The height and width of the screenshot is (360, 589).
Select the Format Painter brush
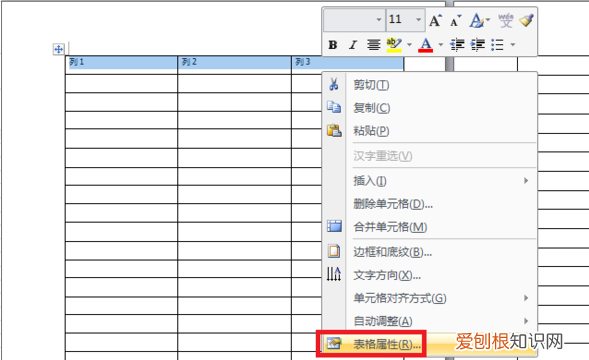(x=526, y=20)
